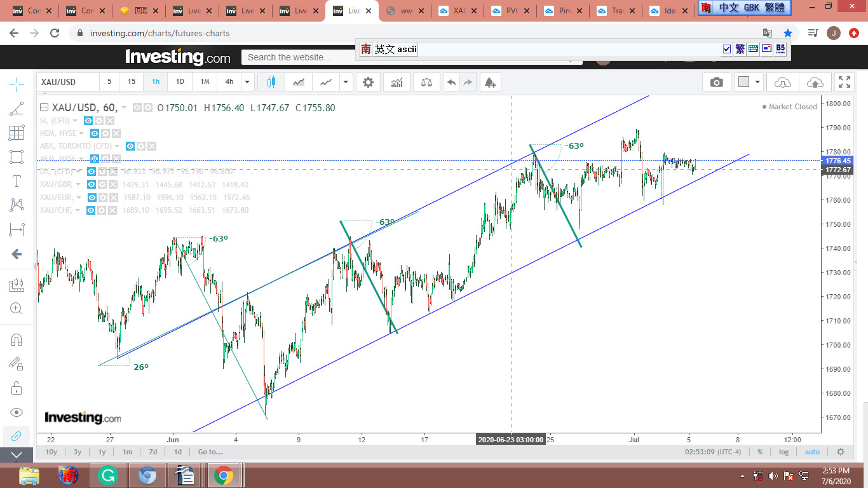
Task: Click the Go to... button
Action: (210, 452)
